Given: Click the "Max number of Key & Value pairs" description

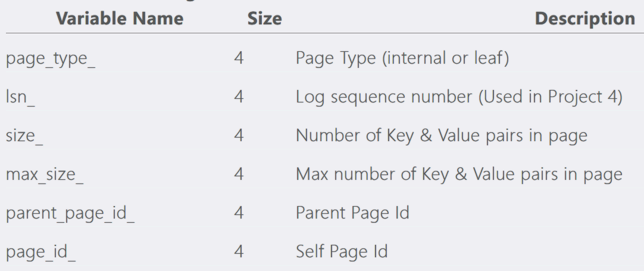Looking at the screenshot, I should coord(459,175).
